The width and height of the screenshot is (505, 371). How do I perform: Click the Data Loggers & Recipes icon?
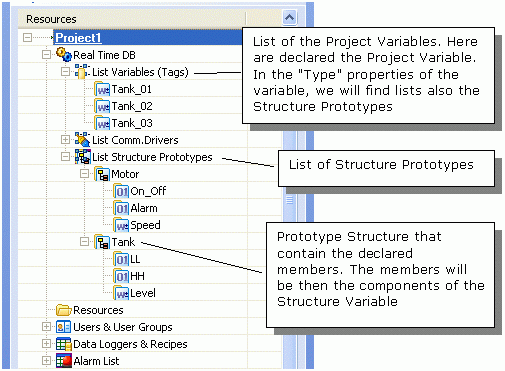coord(63,344)
